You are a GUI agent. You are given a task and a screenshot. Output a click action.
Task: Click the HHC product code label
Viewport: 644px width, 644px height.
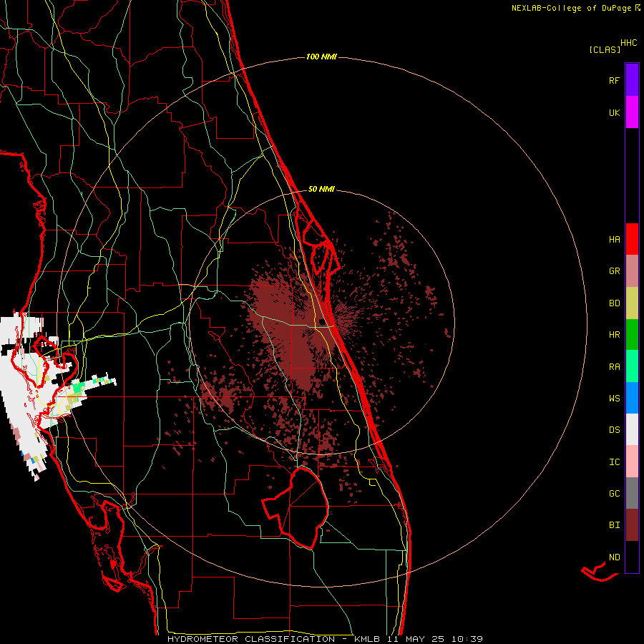(x=628, y=43)
